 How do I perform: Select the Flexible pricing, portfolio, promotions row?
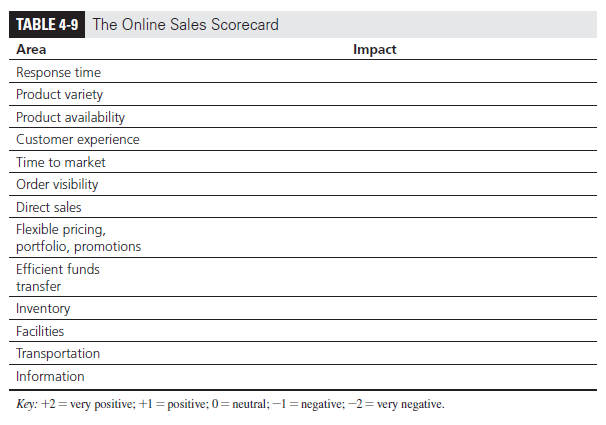(x=78, y=238)
